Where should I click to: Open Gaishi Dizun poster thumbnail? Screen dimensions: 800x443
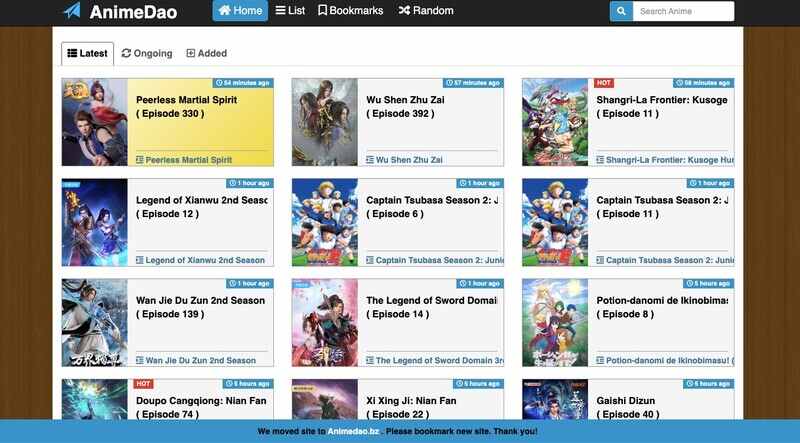[x=555, y=399]
